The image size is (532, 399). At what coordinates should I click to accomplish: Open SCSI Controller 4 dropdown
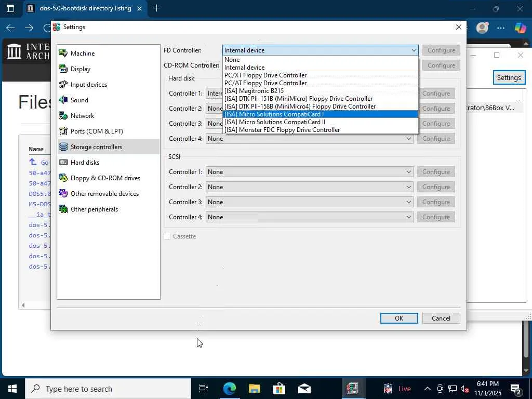309,217
